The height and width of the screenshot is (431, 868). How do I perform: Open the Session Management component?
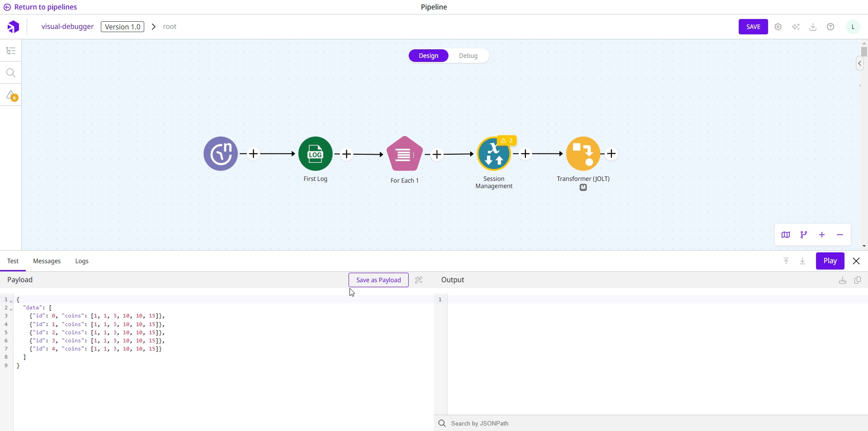pos(494,154)
